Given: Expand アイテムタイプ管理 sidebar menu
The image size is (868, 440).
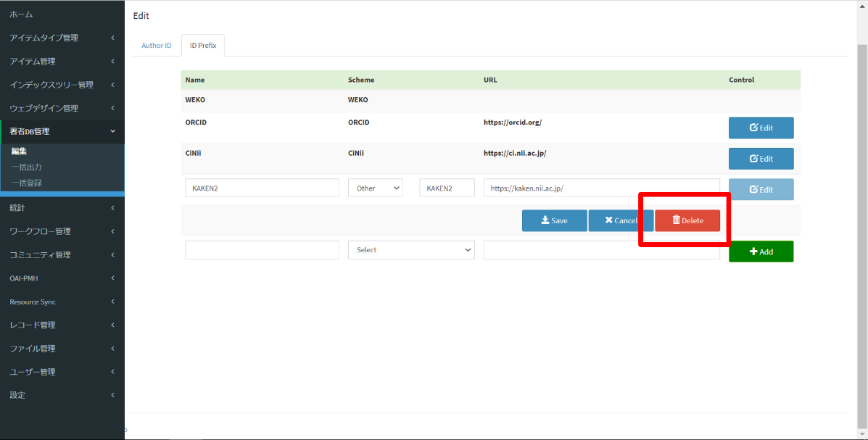Looking at the screenshot, I should click(62, 38).
